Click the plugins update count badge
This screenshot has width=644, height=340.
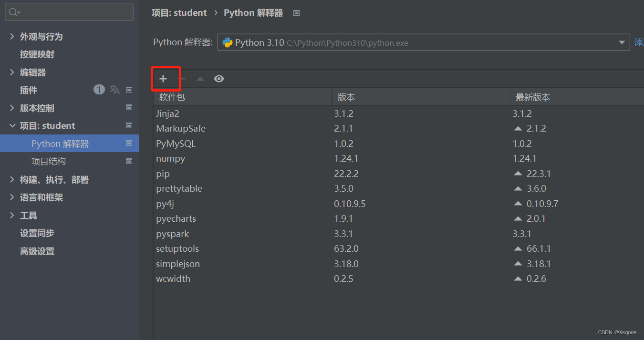point(99,90)
